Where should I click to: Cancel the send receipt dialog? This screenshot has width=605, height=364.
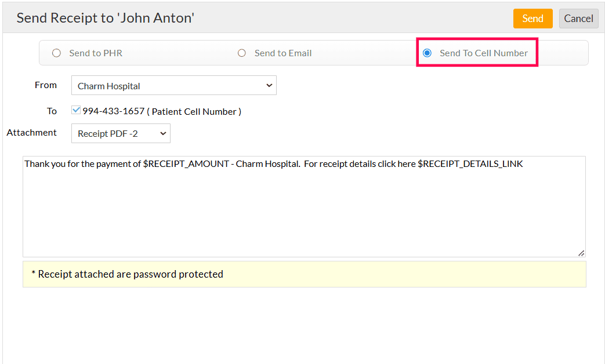(x=578, y=19)
